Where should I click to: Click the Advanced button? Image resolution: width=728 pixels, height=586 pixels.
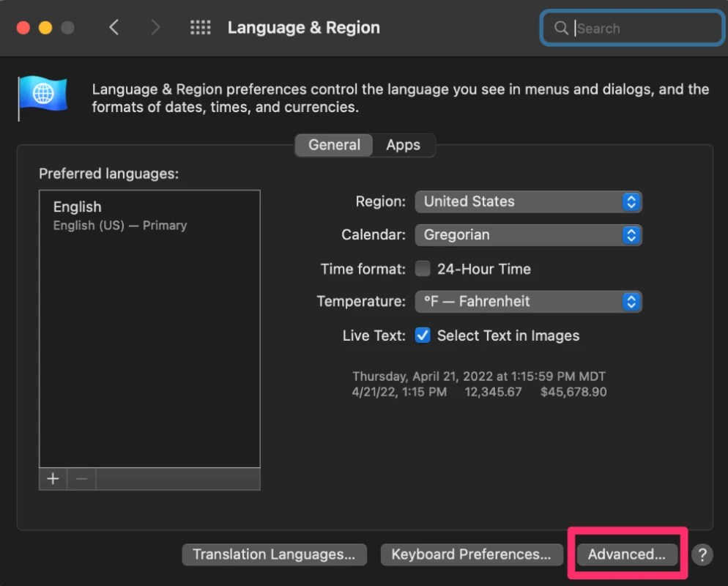coord(626,555)
